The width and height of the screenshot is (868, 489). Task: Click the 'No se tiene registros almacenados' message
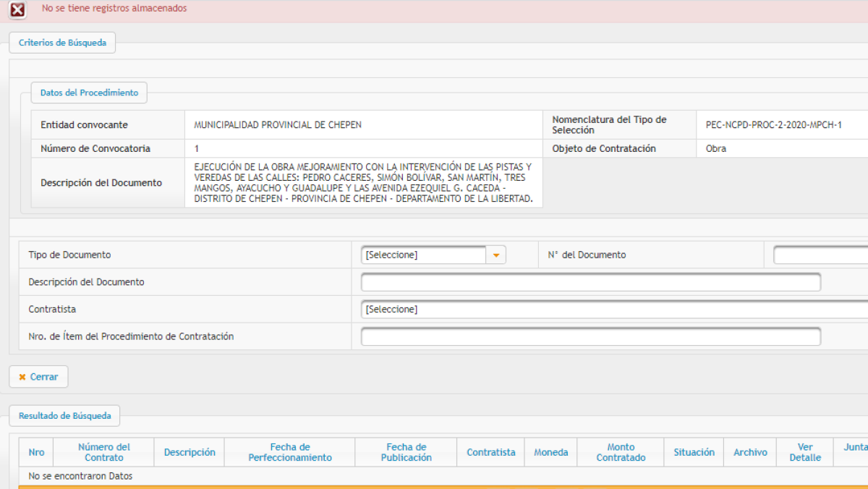point(114,9)
